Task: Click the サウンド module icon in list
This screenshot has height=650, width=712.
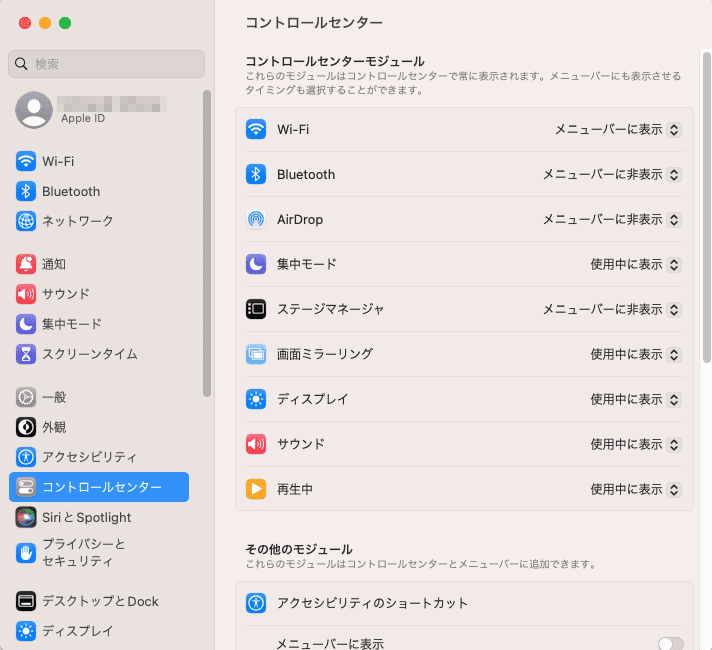Action: 256,444
